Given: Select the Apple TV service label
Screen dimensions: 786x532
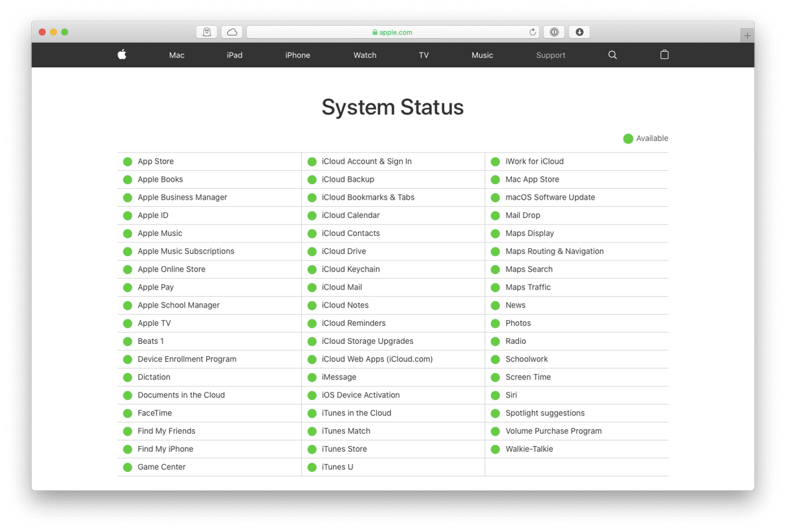Looking at the screenshot, I should (x=154, y=323).
